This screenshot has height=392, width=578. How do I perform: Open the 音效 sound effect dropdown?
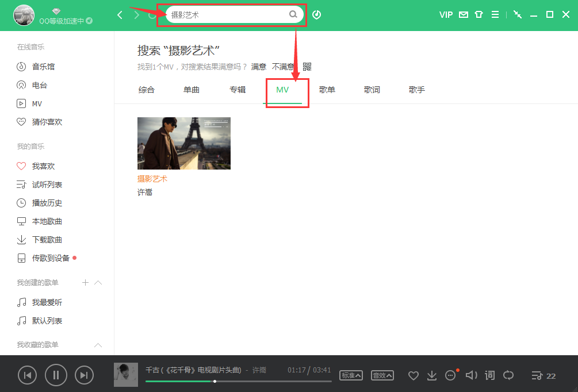pyautogui.click(x=382, y=375)
